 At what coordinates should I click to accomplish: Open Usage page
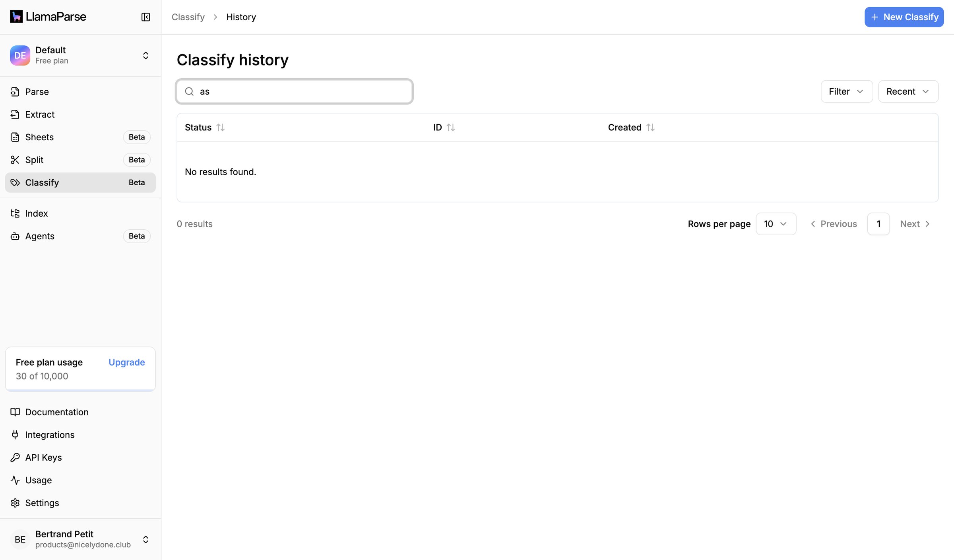tap(80, 480)
